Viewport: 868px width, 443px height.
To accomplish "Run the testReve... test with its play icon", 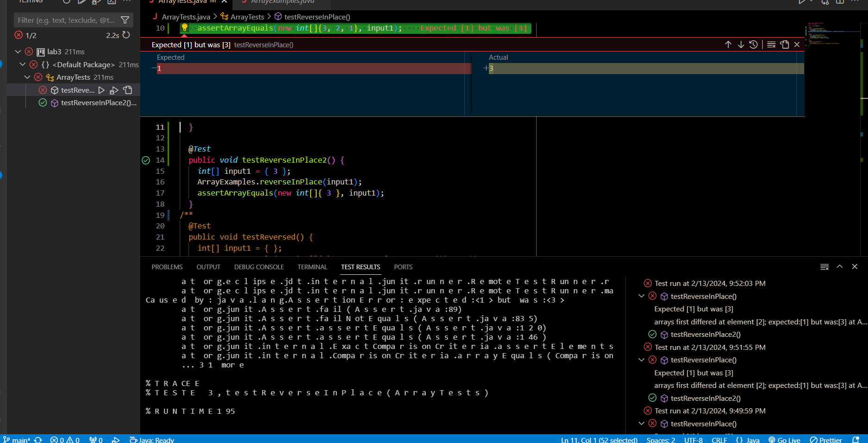I will click(x=101, y=90).
